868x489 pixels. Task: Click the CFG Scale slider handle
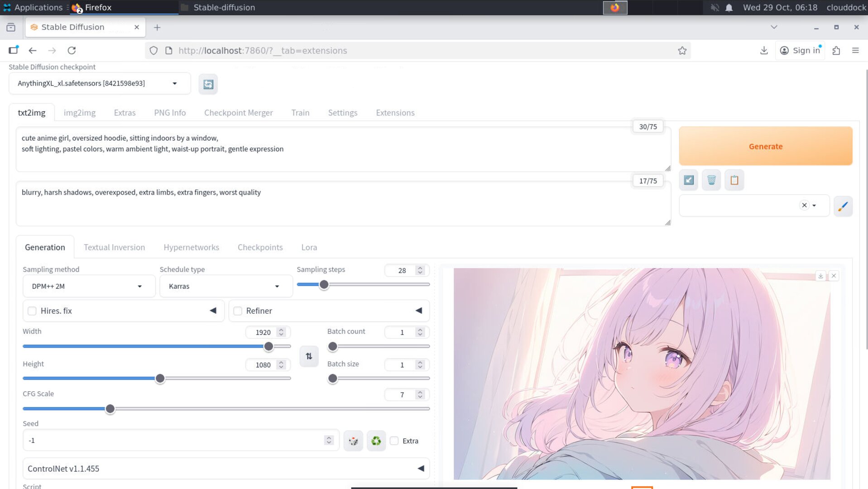110,409
